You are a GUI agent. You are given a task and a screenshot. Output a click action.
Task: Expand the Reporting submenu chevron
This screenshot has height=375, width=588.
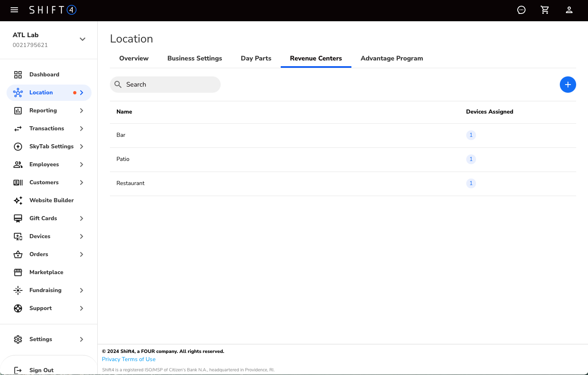(82, 111)
